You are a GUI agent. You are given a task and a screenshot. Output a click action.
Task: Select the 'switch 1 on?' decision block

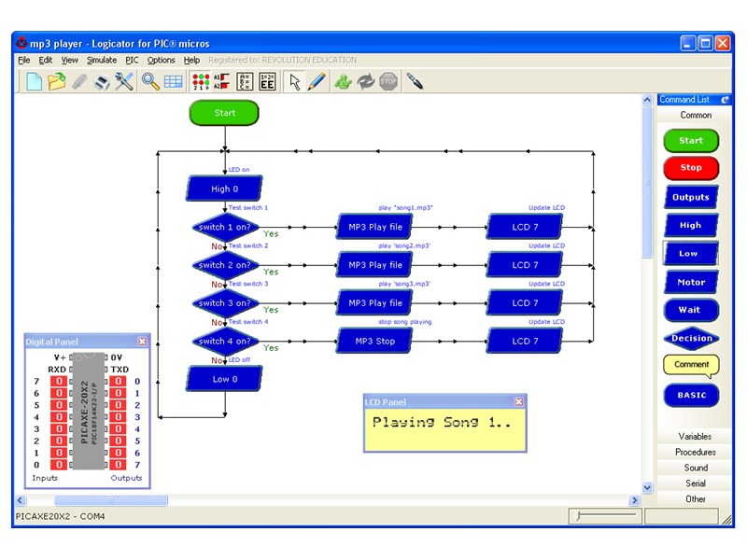225,227
